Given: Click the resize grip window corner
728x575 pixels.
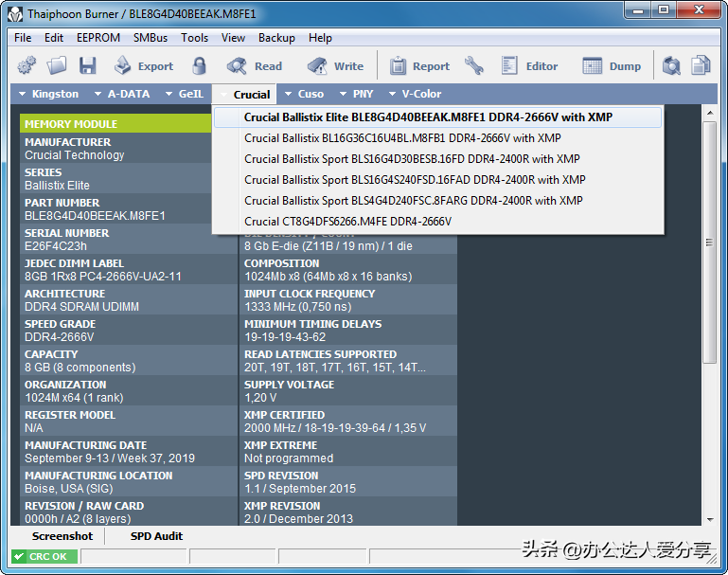Looking at the screenshot, I should click(712, 559).
